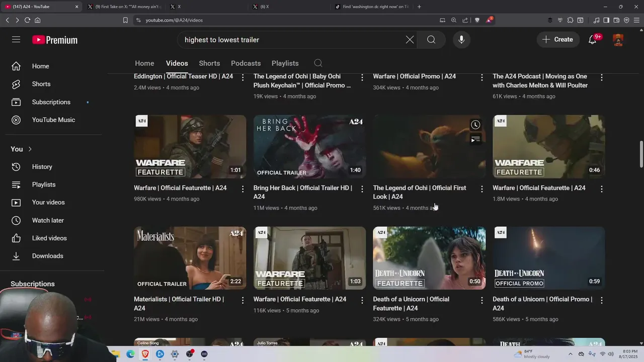This screenshot has height=362, width=644.
Task: Open options menu for Death of a Unicorn Promo
Action: click(601, 300)
